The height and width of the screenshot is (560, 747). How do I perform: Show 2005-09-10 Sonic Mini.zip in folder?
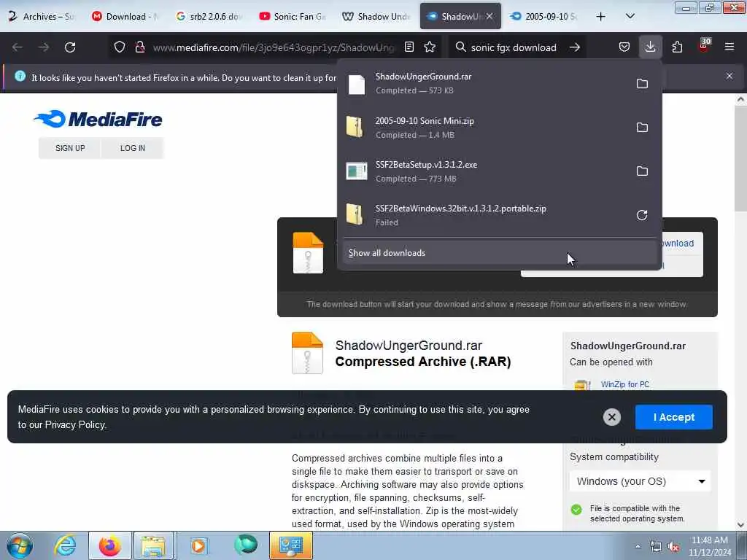[x=642, y=128]
